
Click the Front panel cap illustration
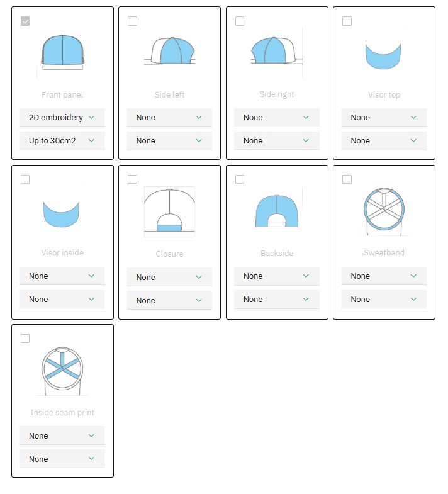[x=63, y=50]
